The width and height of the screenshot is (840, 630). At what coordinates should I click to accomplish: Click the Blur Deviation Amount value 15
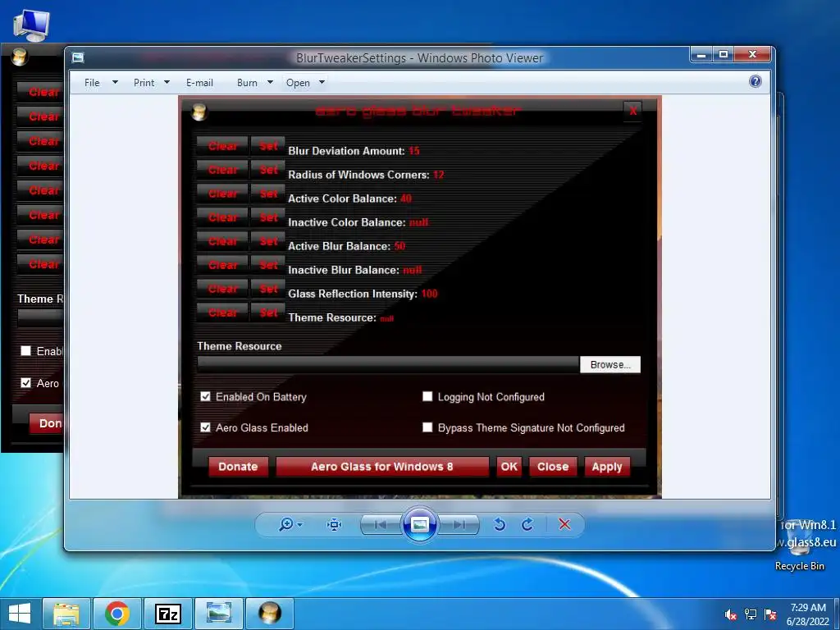coord(414,151)
